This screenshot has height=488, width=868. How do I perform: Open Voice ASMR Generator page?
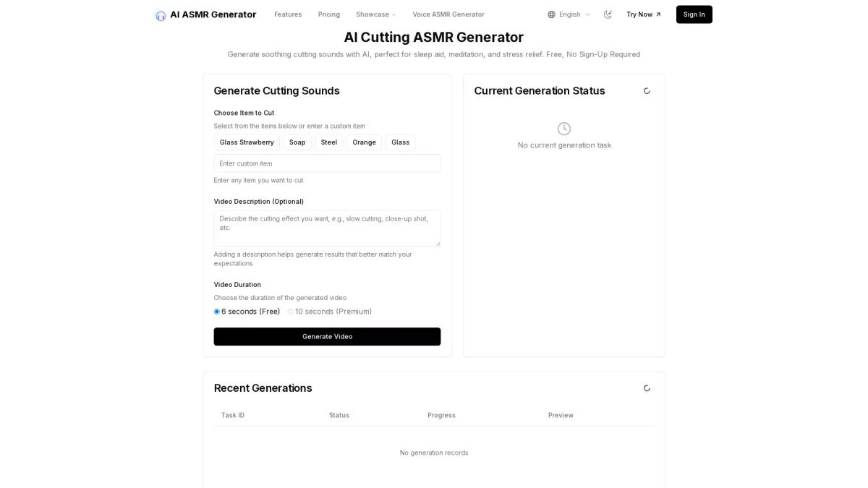click(448, 14)
